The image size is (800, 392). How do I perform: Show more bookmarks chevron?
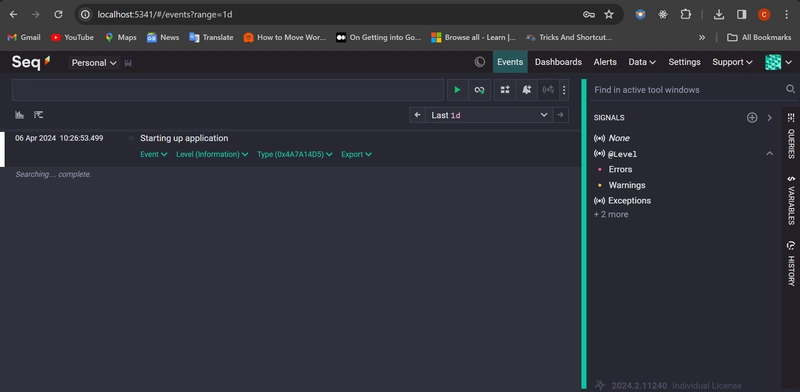click(702, 37)
